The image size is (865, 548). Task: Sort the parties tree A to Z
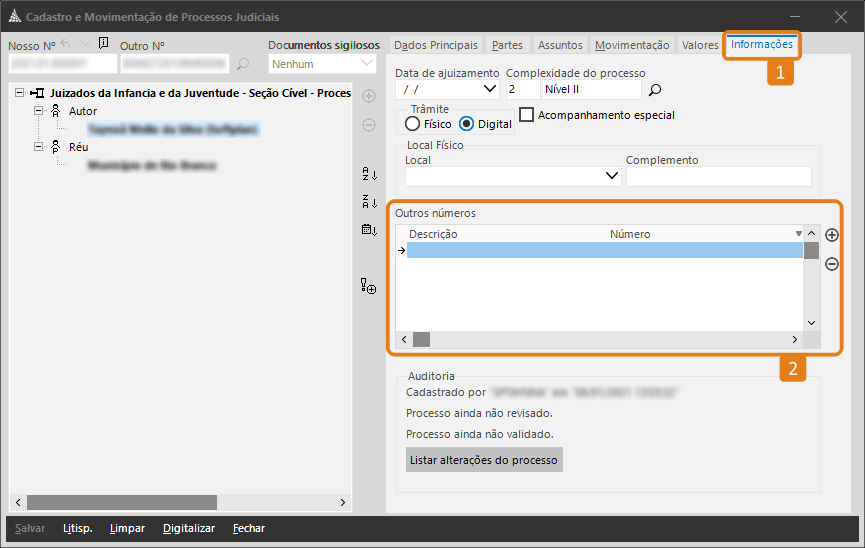(x=369, y=174)
